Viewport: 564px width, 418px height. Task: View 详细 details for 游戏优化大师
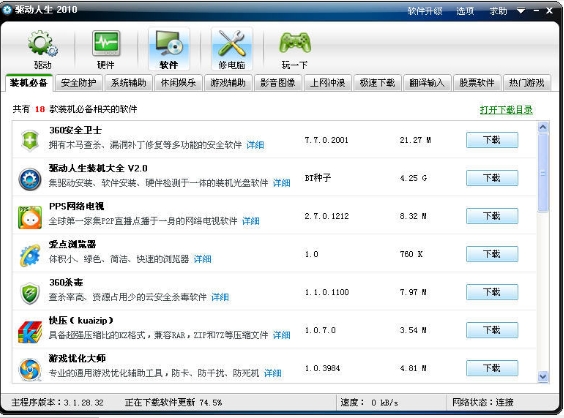coord(273,374)
